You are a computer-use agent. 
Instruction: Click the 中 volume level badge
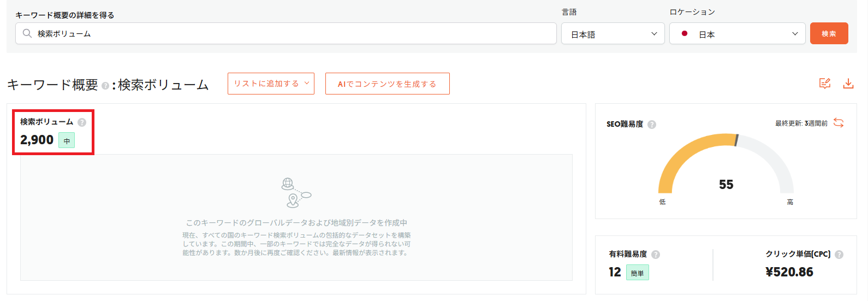pos(67,140)
